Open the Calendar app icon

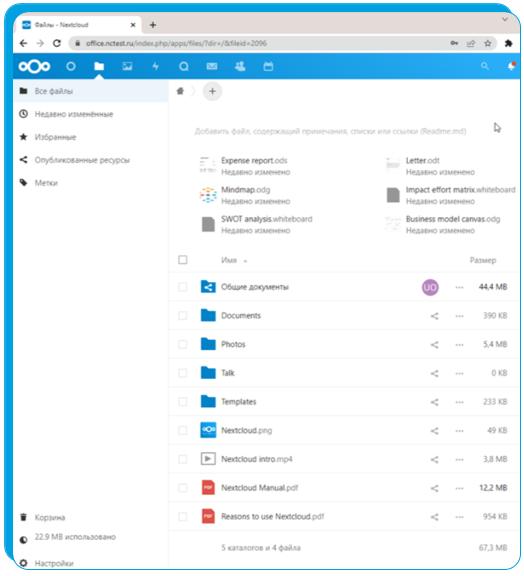(x=268, y=66)
